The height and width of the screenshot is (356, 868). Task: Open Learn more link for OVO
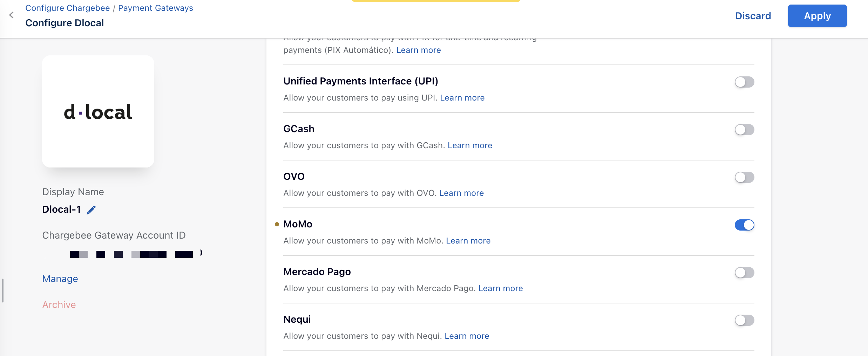461,193
